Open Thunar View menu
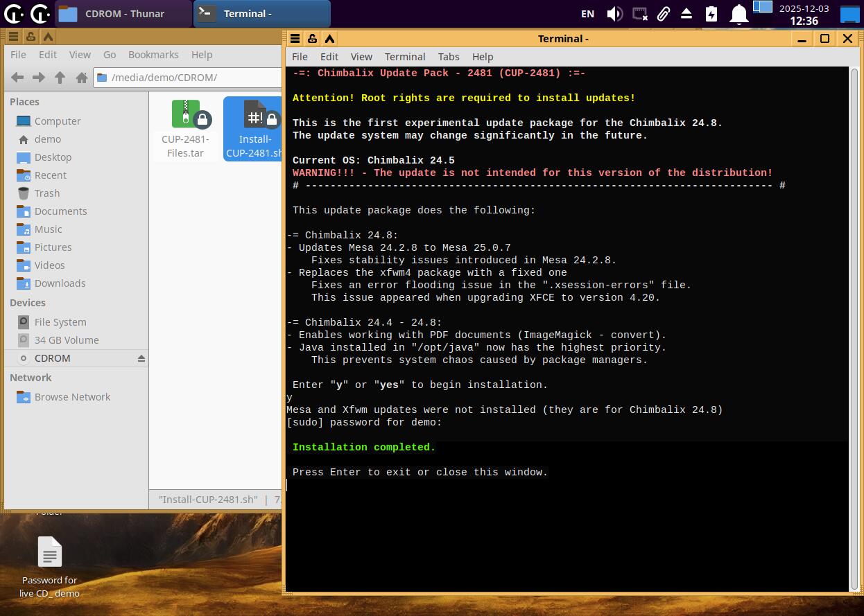Image resolution: width=864 pixels, height=616 pixels. coord(80,55)
